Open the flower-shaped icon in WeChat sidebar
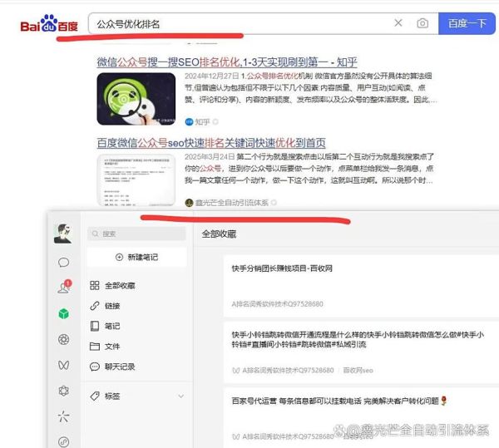 [64, 391]
